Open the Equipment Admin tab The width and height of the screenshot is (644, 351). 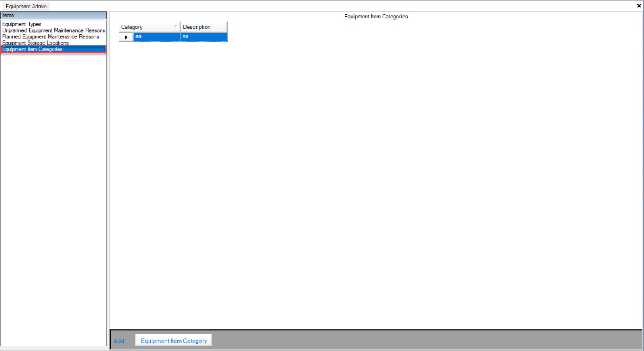tap(26, 6)
